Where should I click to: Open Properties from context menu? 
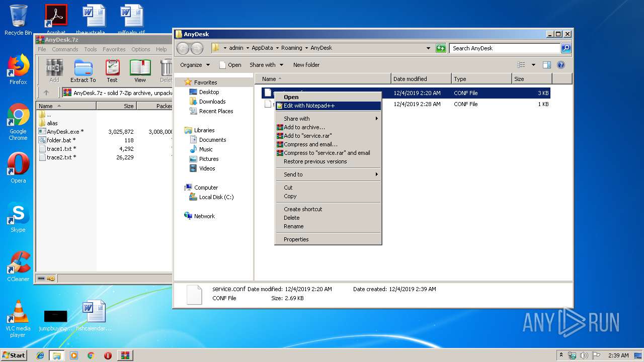[328, 239]
